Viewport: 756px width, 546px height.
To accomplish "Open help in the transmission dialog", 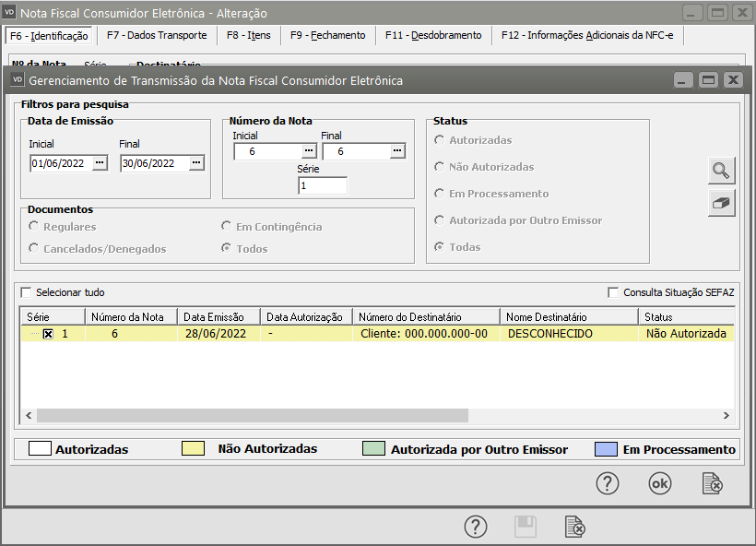I will pos(607,483).
